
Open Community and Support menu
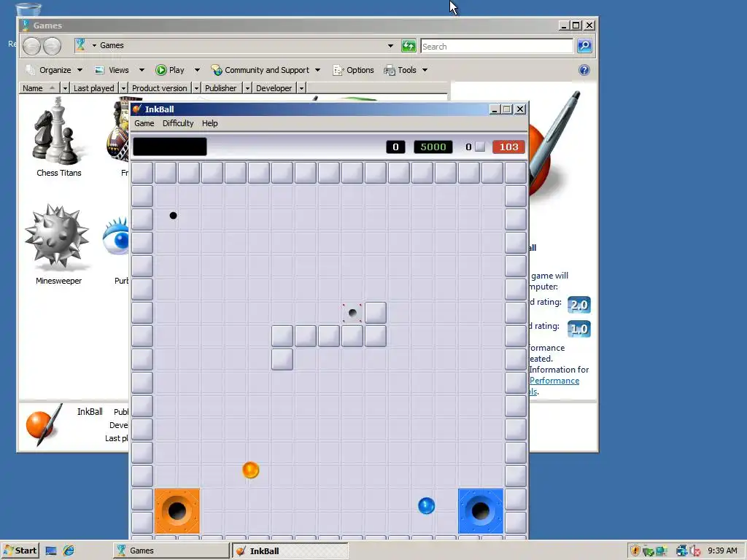(x=266, y=70)
